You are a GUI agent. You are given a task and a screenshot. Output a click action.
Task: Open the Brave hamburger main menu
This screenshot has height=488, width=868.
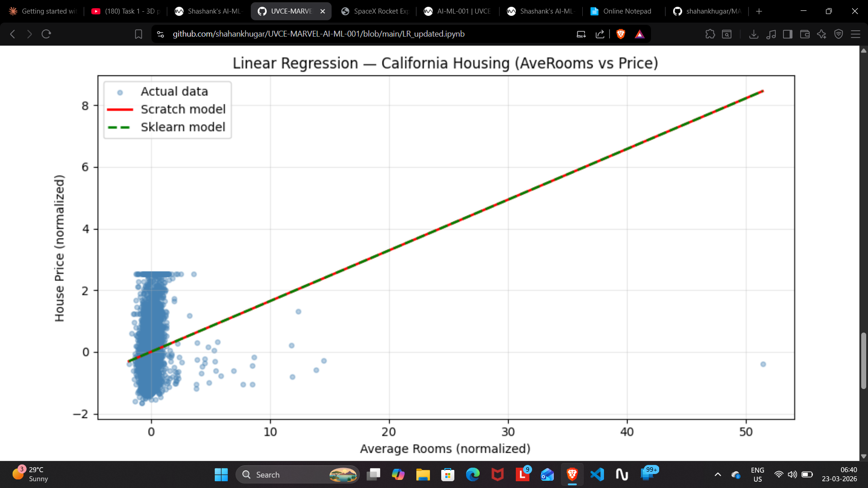click(855, 34)
